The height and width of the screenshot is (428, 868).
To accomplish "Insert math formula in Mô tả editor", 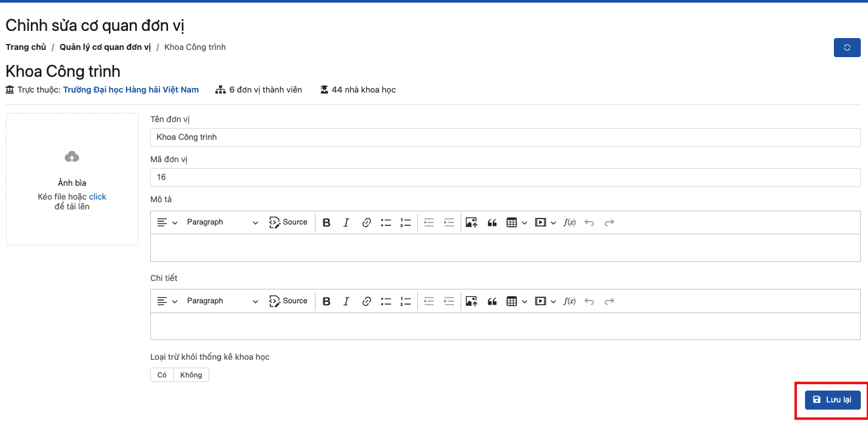I will coord(569,223).
